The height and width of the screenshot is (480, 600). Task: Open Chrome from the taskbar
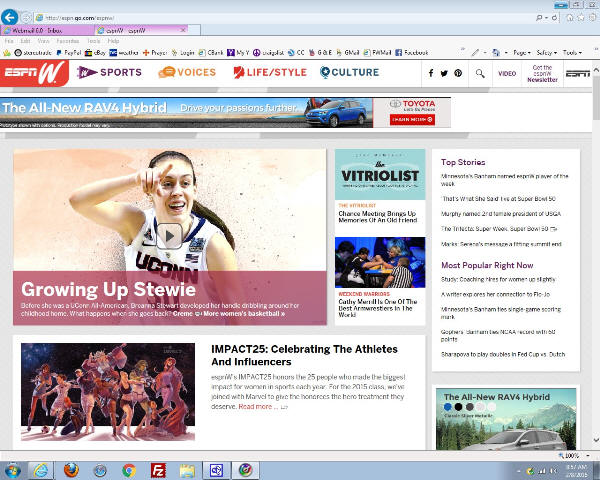click(x=129, y=469)
